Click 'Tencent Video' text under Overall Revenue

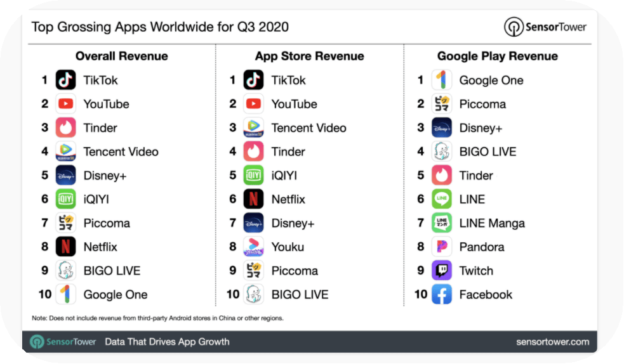pos(121,152)
